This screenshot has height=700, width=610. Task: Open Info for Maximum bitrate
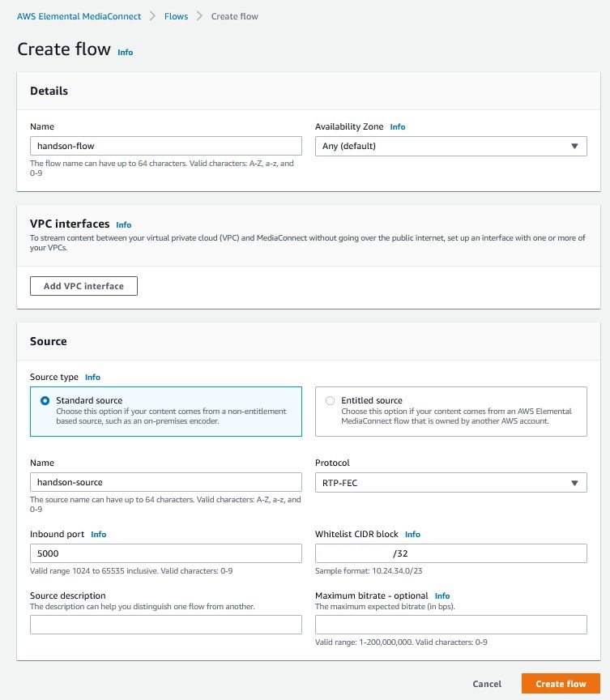pos(442,595)
